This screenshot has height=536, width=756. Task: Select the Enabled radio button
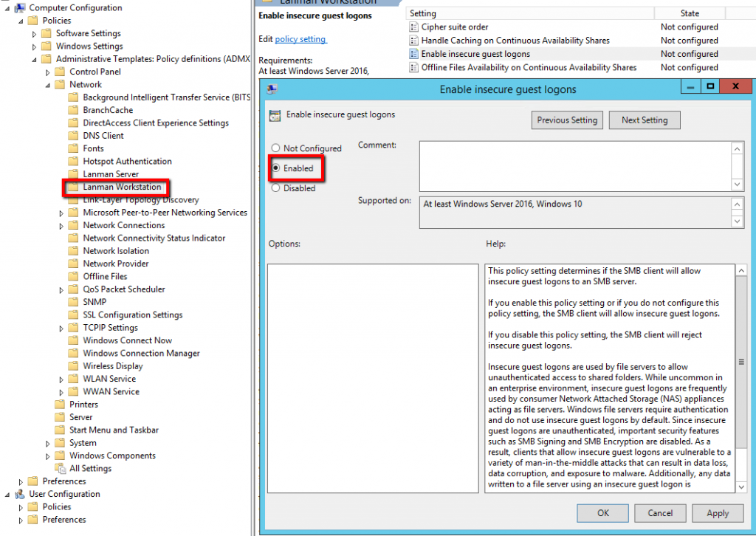tap(276, 168)
